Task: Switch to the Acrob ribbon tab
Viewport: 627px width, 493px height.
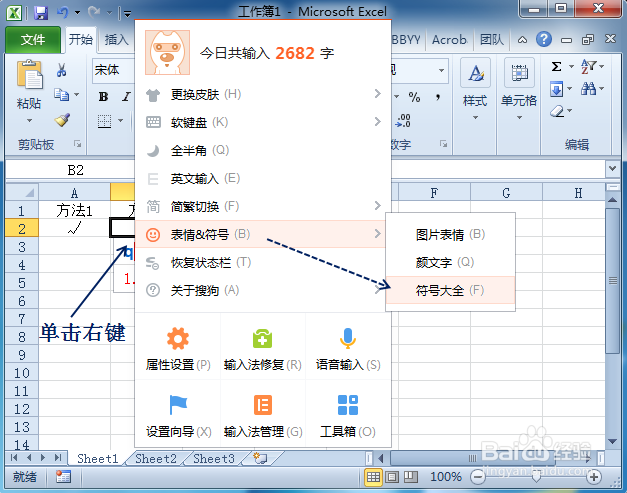Action: pos(449,40)
